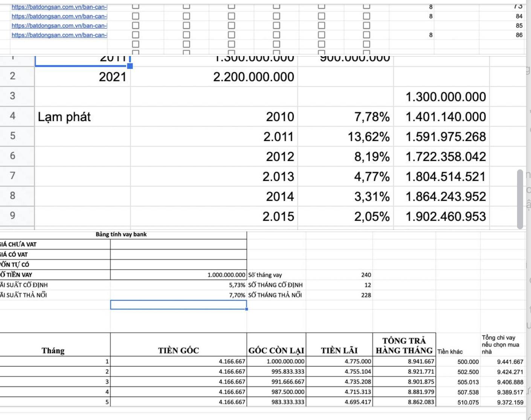This screenshot has width=531, height=420.
Task: Tick the second checkbox in row ending 85
Action: tap(186, 26)
